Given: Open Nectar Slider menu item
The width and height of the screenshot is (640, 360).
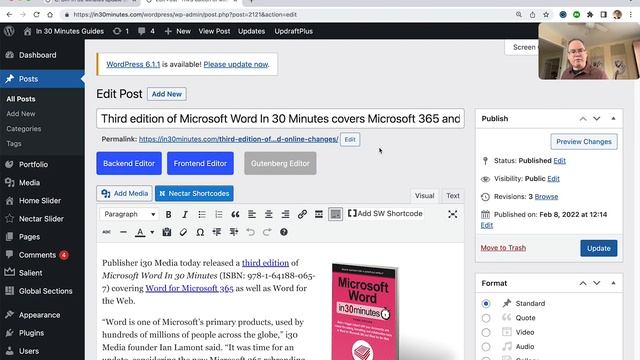Looking at the screenshot, I should tap(42, 219).
